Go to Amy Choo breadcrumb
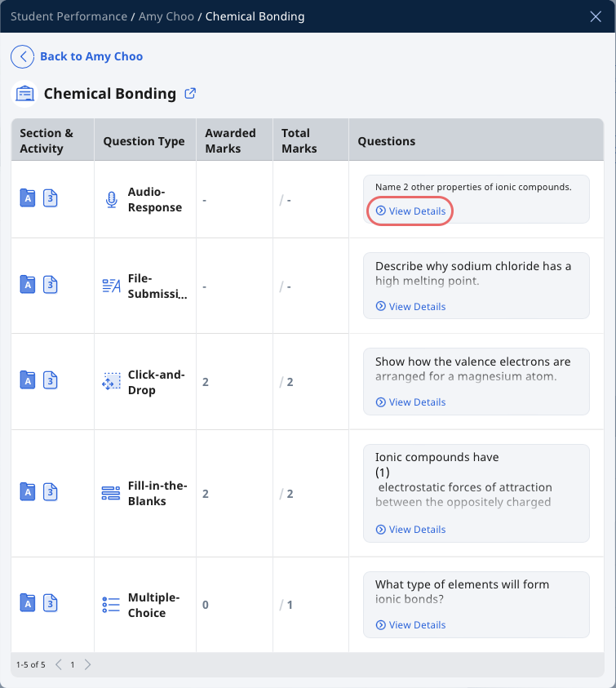This screenshot has height=688, width=616. point(166,16)
